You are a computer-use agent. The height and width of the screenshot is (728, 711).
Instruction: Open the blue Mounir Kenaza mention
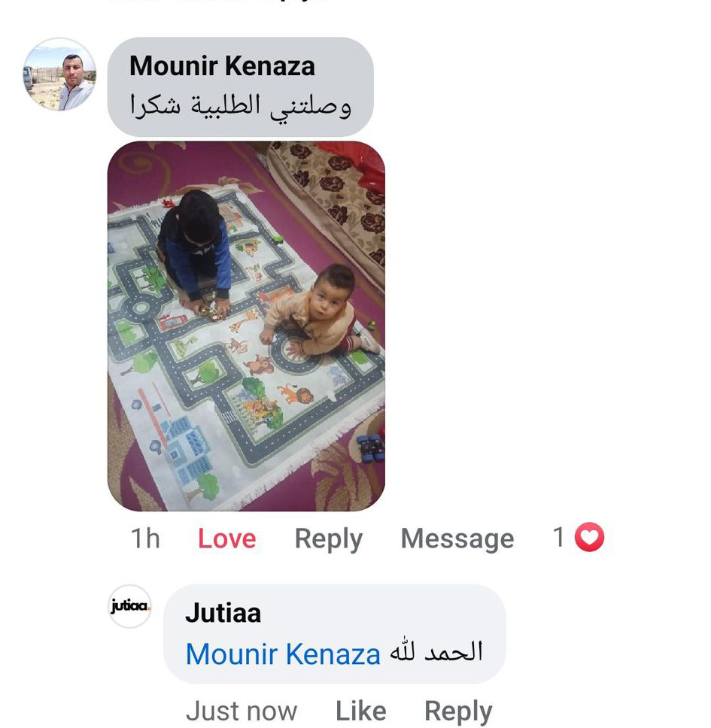coord(283,654)
